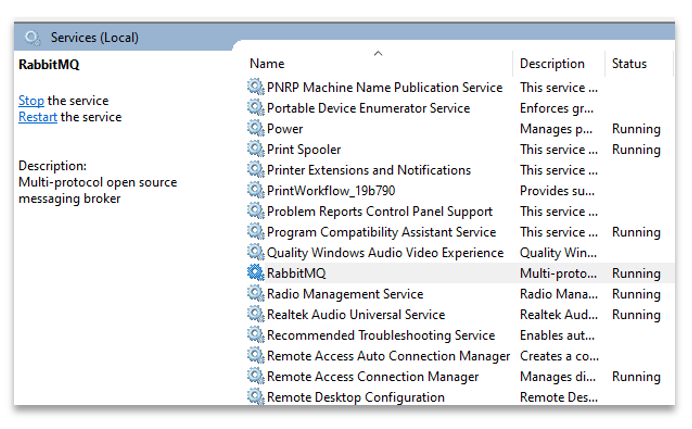
Task: Click gear icon beside Radio Management Service
Action: point(256,294)
